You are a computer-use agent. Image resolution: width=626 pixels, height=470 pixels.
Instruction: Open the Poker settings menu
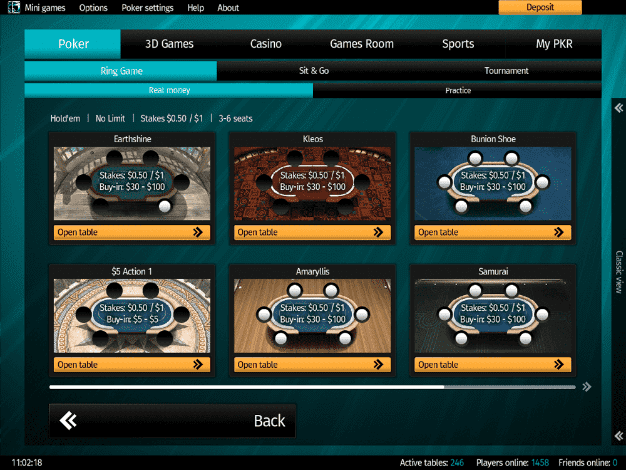[147, 8]
